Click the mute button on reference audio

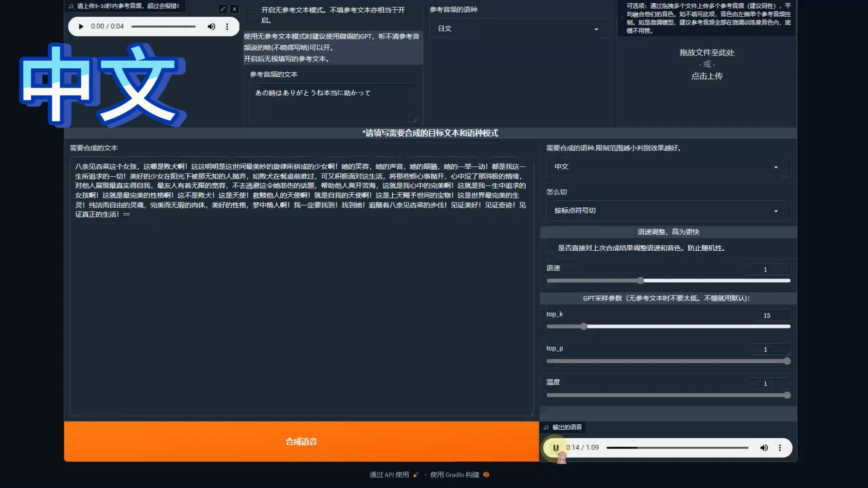coord(211,26)
